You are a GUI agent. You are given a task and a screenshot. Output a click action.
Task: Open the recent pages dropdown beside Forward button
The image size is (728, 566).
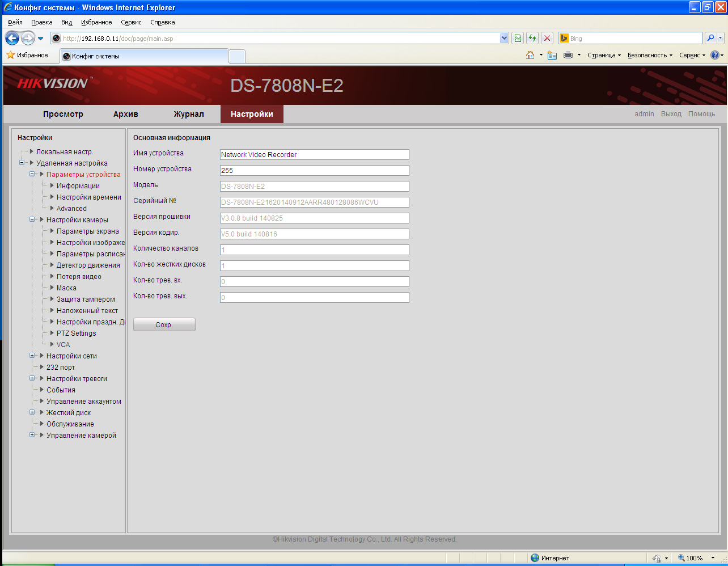[x=41, y=39]
